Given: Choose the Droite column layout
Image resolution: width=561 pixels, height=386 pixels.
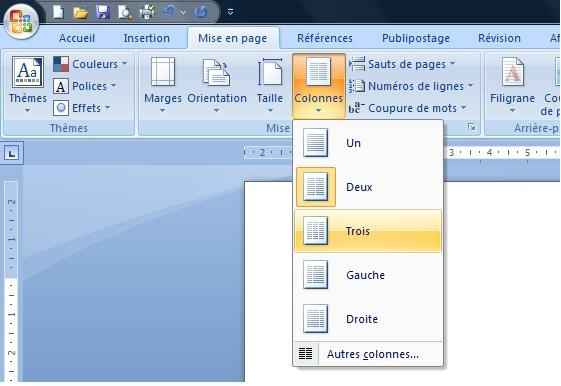Looking at the screenshot, I should (368, 319).
